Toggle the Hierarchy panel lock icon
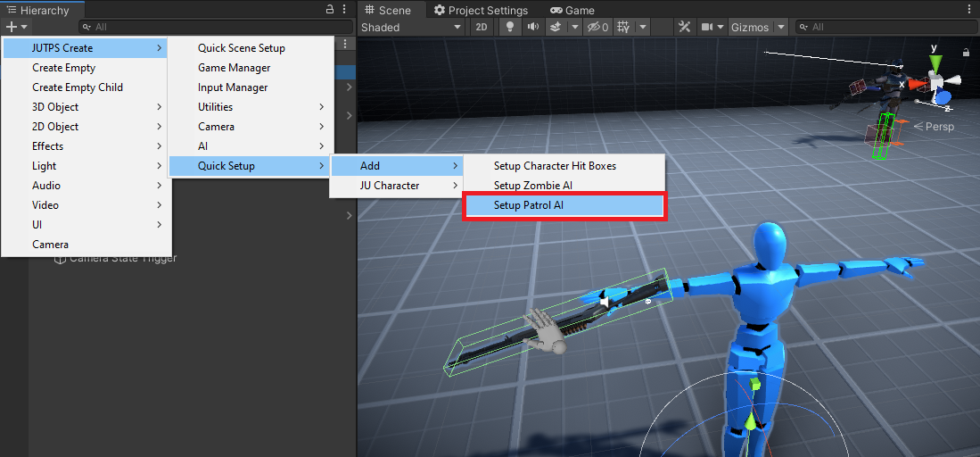The height and width of the screenshot is (457, 980). (x=330, y=10)
